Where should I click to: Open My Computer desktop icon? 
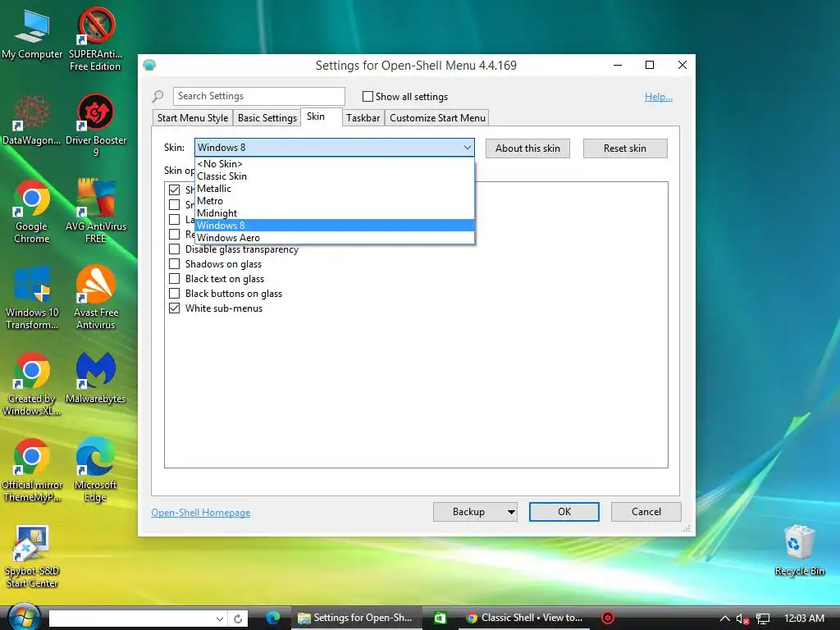(32, 34)
